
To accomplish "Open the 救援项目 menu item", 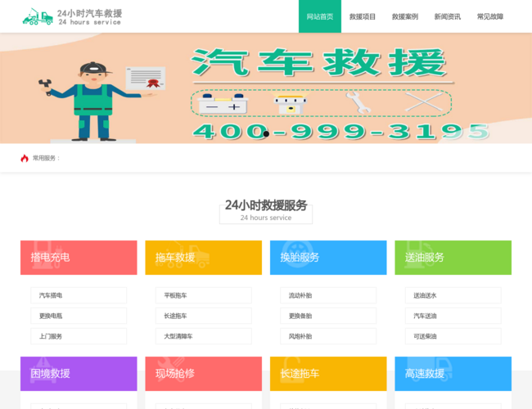I will (363, 16).
